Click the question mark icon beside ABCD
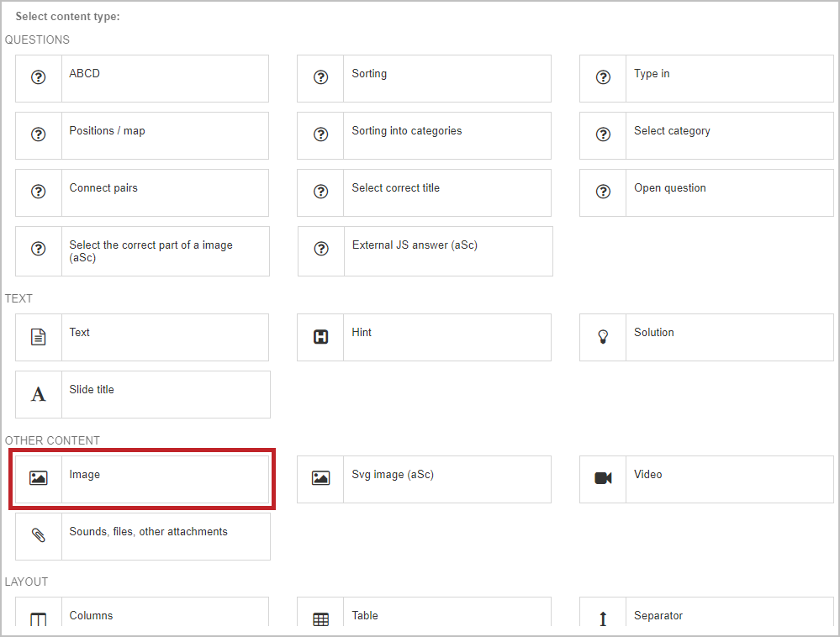This screenshot has height=637, width=840. (x=38, y=77)
